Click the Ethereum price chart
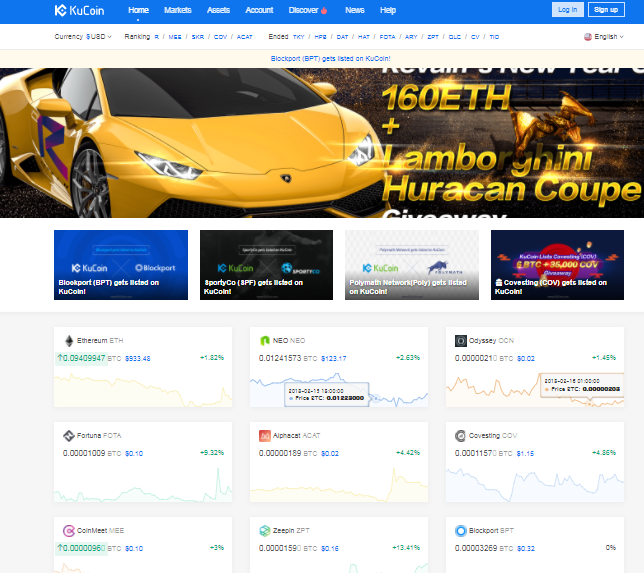The width and height of the screenshot is (644, 573). pyautogui.click(x=143, y=389)
